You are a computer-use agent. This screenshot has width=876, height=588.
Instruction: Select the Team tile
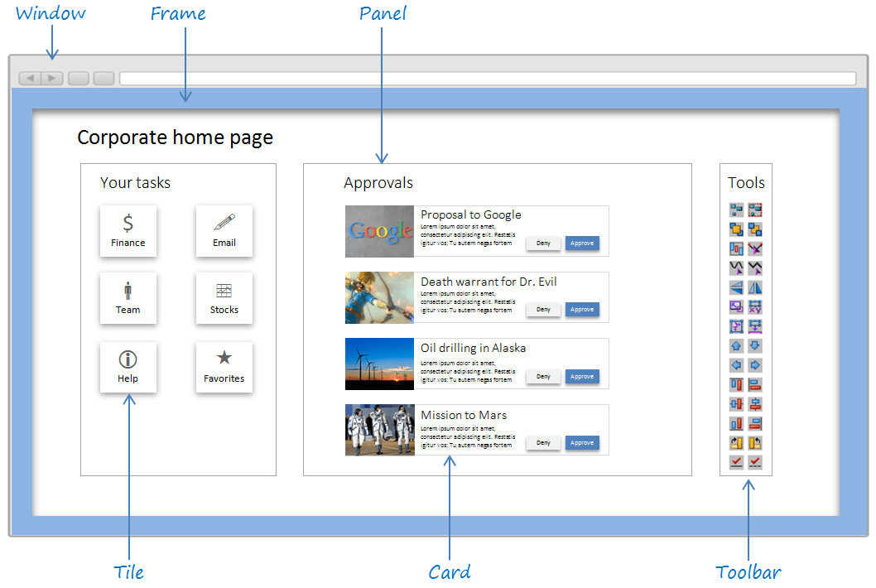[x=128, y=298]
